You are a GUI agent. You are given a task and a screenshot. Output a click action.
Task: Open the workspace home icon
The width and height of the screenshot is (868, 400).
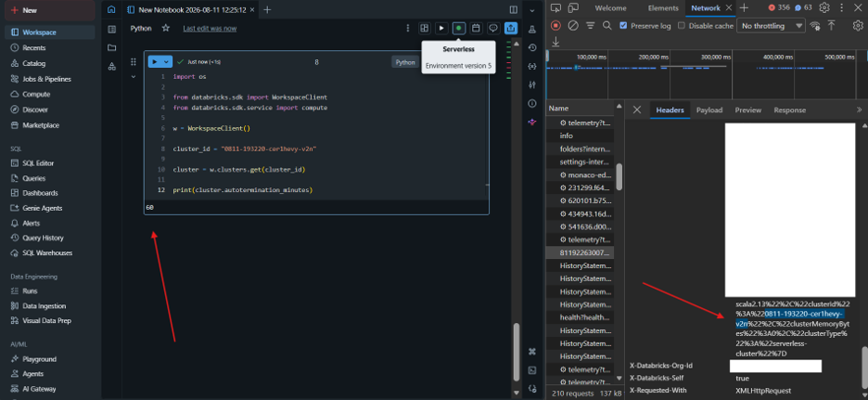click(x=112, y=9)
